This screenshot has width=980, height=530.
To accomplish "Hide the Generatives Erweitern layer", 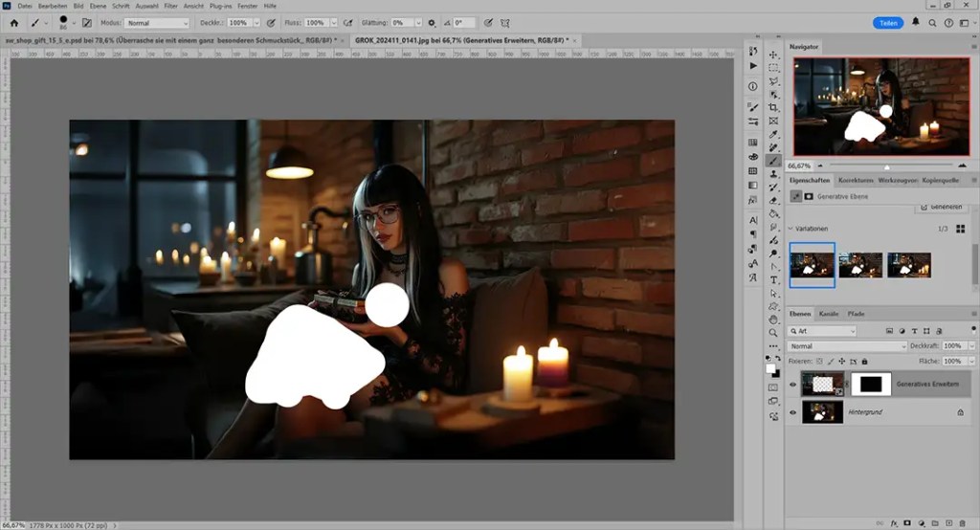I will point(793,385).
